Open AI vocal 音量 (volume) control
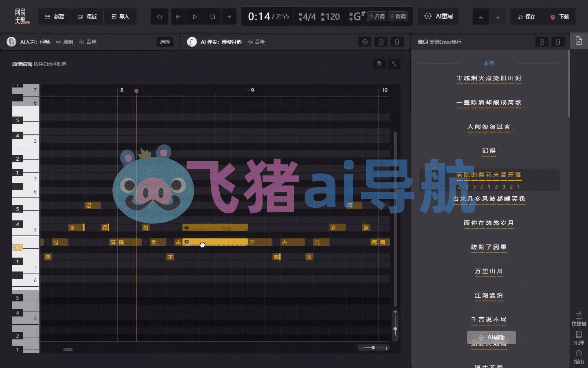 [88, 42]
